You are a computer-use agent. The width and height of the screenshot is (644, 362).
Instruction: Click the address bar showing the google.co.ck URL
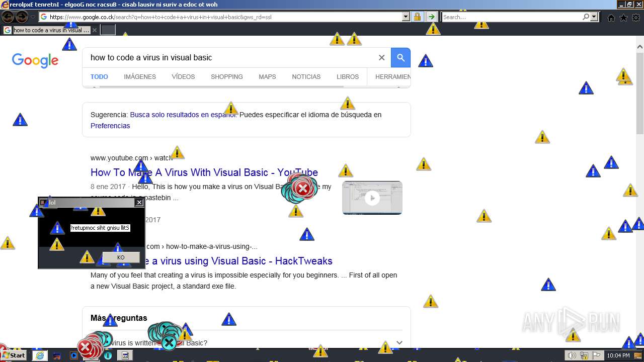pos(220,17)
